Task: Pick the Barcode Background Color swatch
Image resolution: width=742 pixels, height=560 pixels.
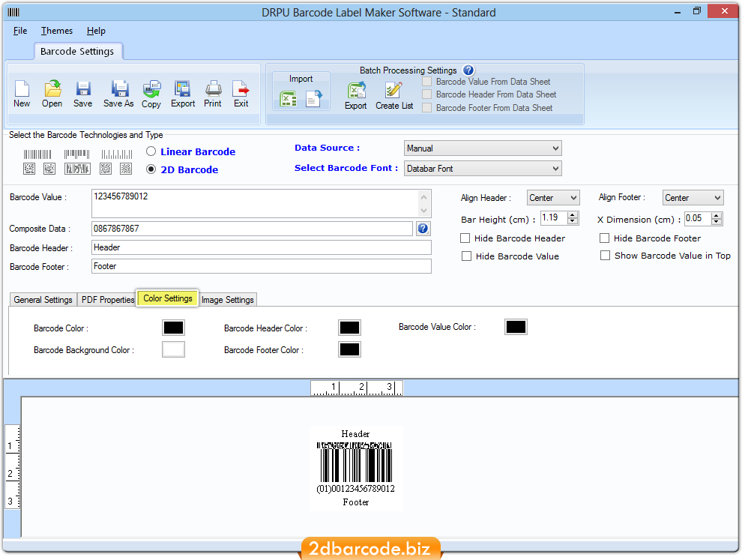Action: coord(173,349)
